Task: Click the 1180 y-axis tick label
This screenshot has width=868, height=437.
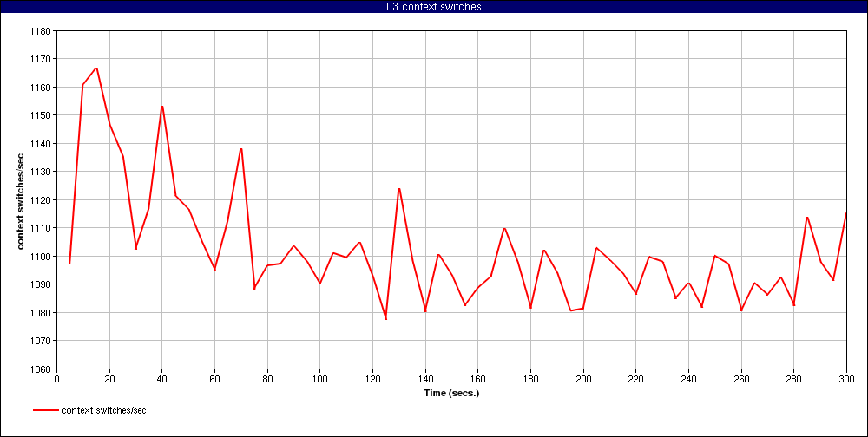Action: [42, 31]
